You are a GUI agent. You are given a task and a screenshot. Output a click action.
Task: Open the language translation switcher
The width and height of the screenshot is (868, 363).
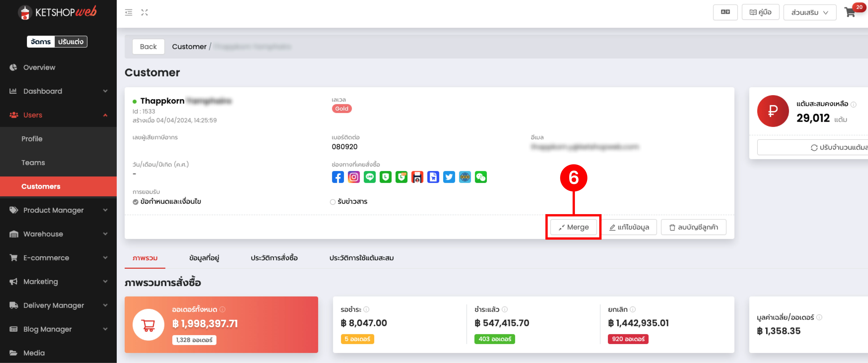point(725,12)
